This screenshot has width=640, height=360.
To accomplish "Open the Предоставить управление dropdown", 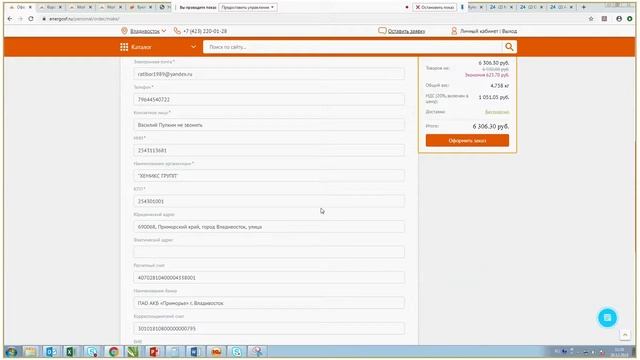I will [248, 7].
